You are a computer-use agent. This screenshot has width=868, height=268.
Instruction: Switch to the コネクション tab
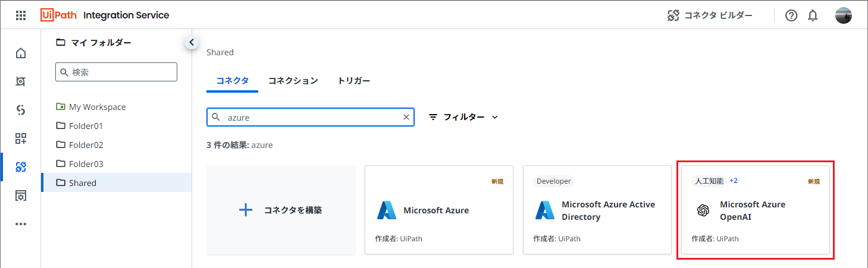click(293, 81)
